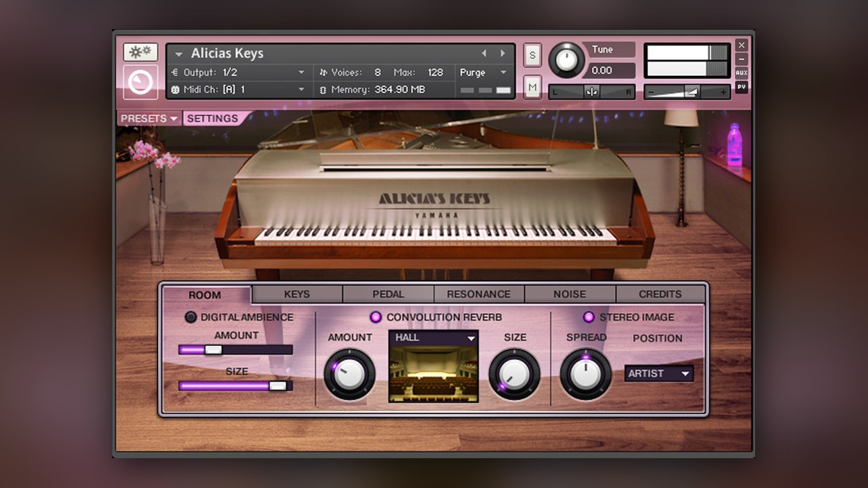Click the Max voices value 128
This screenshot has width=868, height=488.
tap(435, 73)
